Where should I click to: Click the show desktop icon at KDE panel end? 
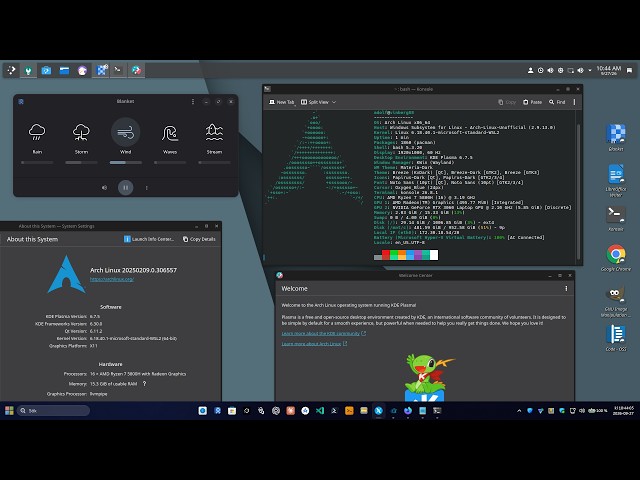point(629,70)
